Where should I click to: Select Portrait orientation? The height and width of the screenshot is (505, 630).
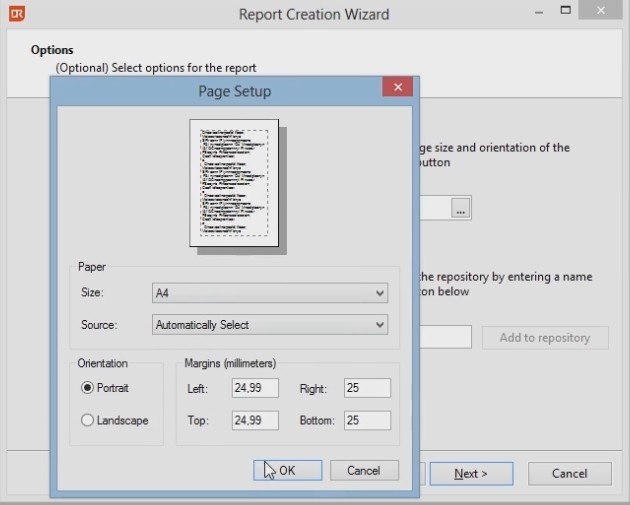87,388
